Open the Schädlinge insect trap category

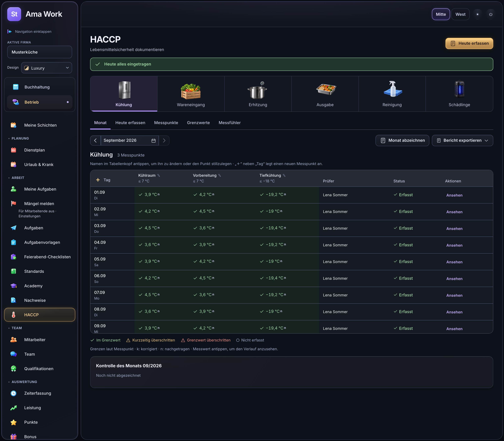pyautogui.click(x=459, y=94)
